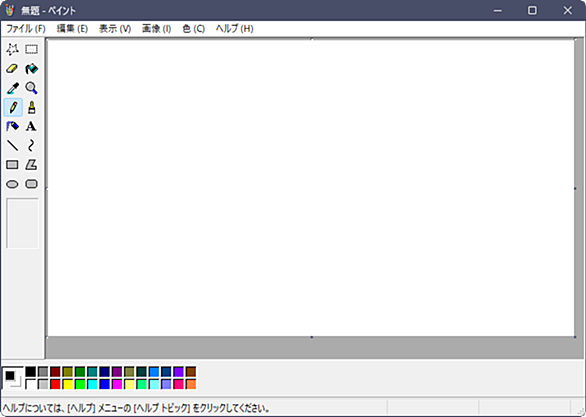The image size is (586, 417).
Task: Choose the Text tool (A)
Action: [x=31, y=127]
